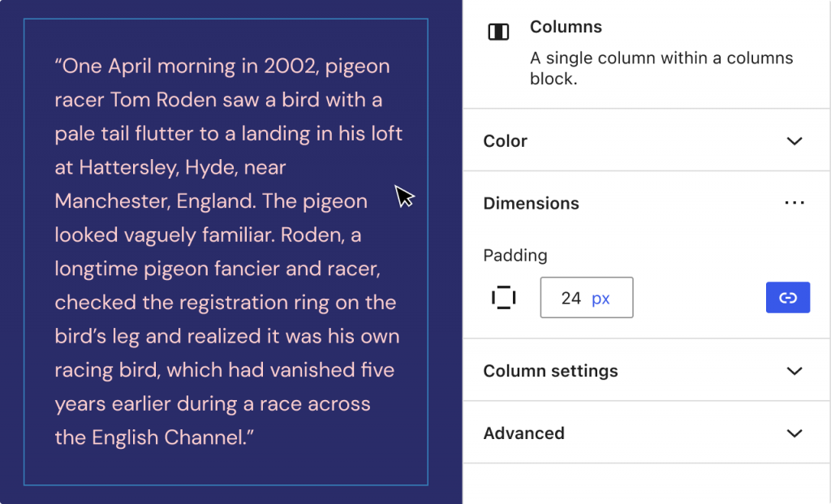Click the Columns block icon
The width and height of the screenshot is (831, 504).
[x=498, y=32]
